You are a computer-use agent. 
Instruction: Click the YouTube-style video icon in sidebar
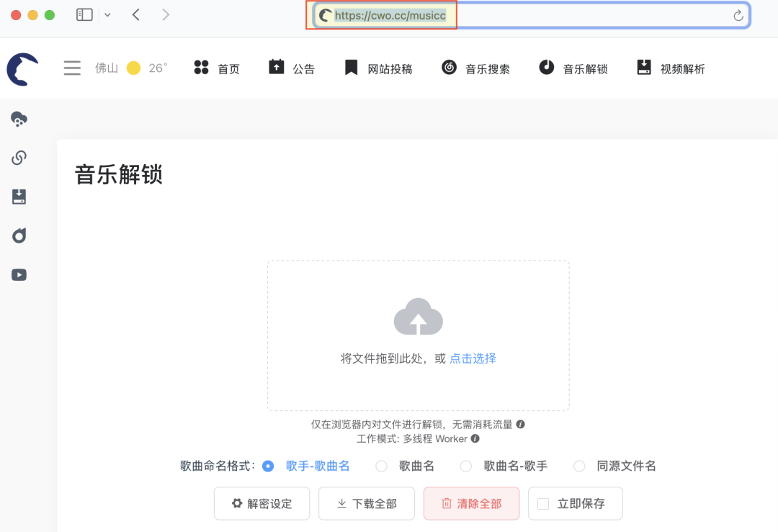19,274
